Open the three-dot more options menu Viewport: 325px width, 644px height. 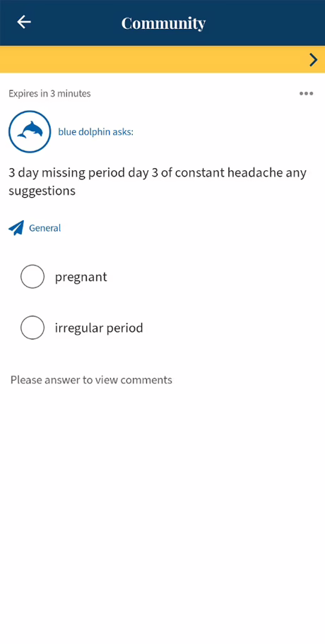[306, 94]
